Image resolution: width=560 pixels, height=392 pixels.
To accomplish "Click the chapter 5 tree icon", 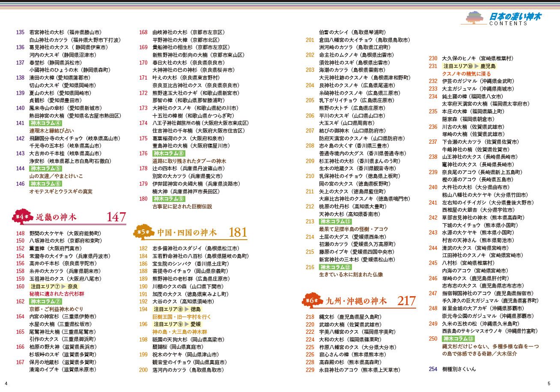I will tap(144, 232).
